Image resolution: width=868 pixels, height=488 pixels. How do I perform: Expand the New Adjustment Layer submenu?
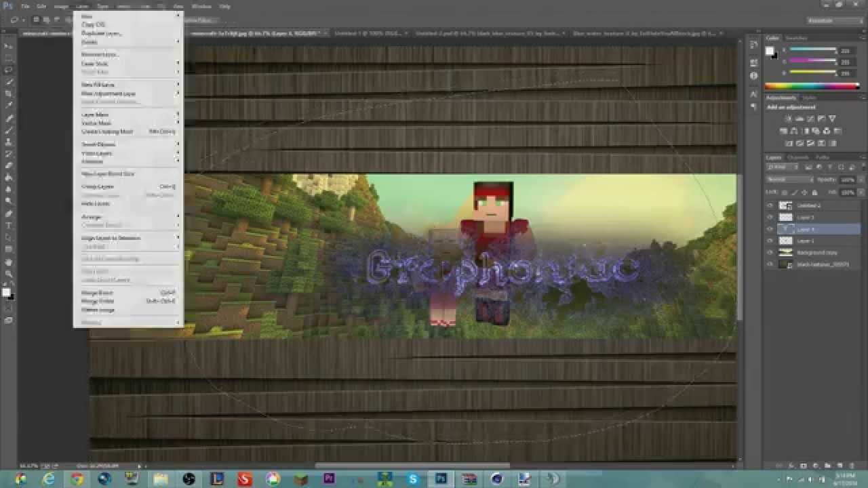pos(129,94)
